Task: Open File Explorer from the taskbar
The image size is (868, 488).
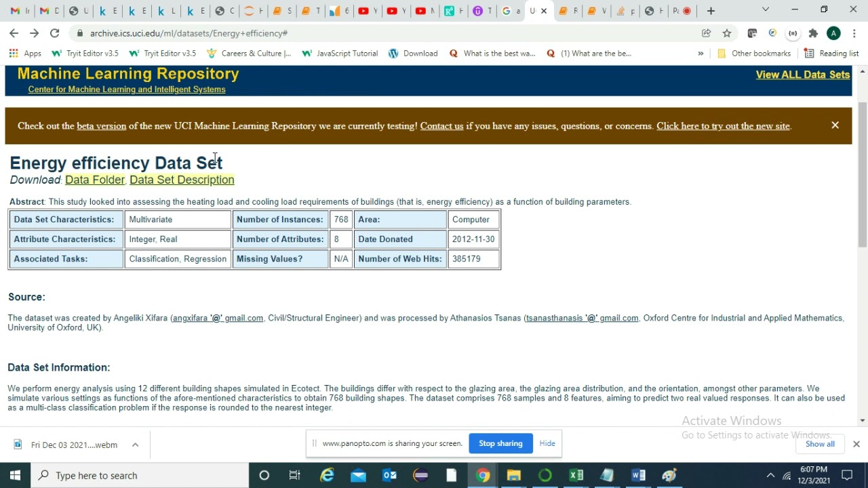Action: [x=513, y=475]
